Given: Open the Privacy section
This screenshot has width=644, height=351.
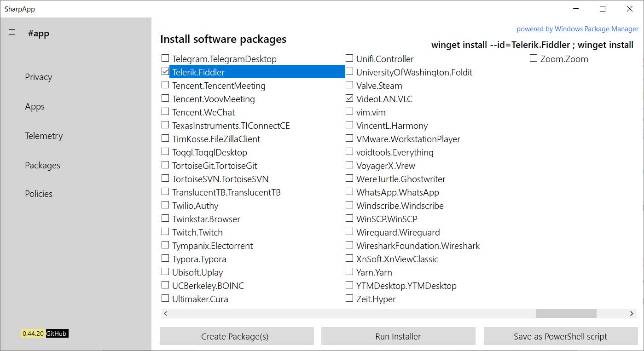Looking at the screenshot, I should click(38, 77).
